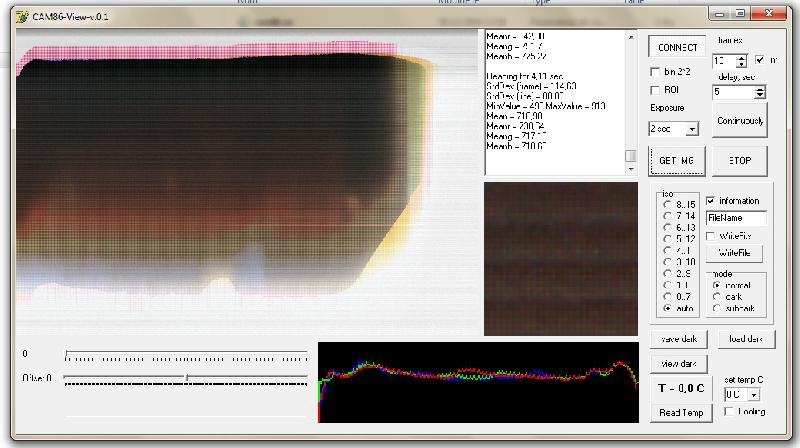Enable the bin 2*2 checkbox
The image size is (800, 448).
pyautogui.click(x=655, y=72)
